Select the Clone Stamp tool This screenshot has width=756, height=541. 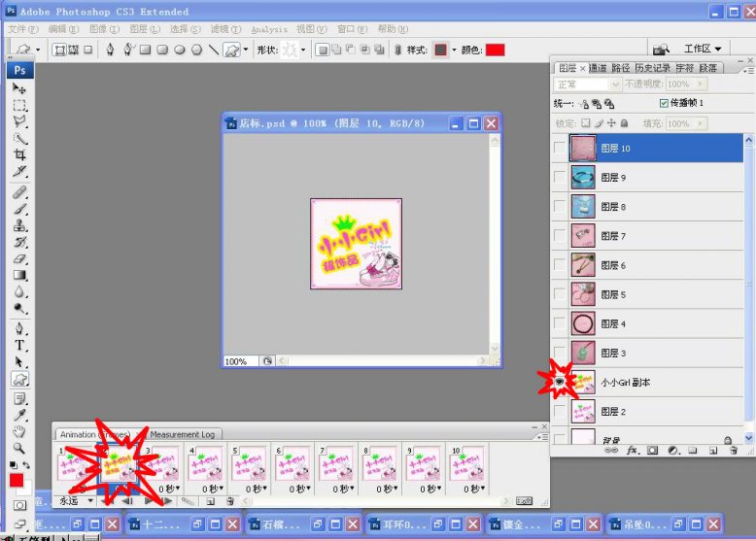(x=19, y=225)
